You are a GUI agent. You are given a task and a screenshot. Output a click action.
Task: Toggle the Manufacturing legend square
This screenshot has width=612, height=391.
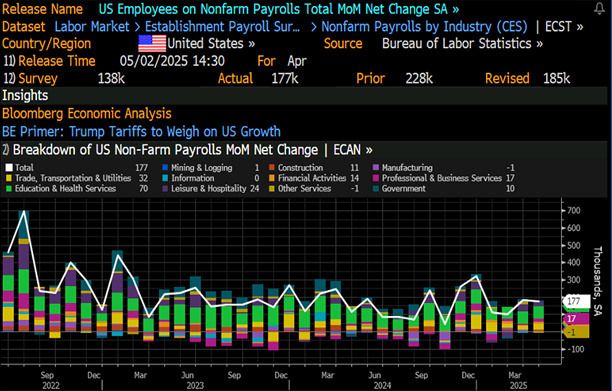pyautogui.click(x=376, y=168)
